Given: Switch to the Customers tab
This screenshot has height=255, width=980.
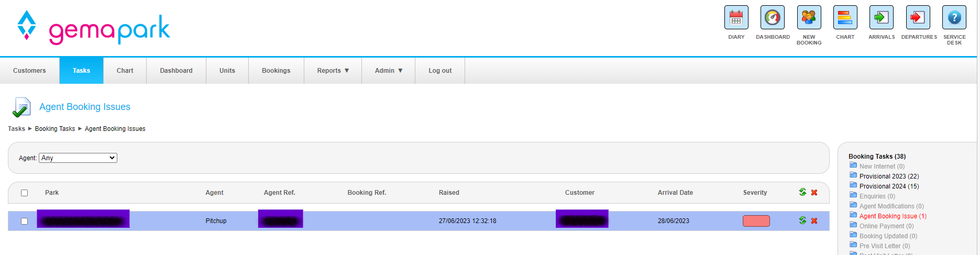Looking at the screenshot, I should pyautogui.click(x=29, y=71).
